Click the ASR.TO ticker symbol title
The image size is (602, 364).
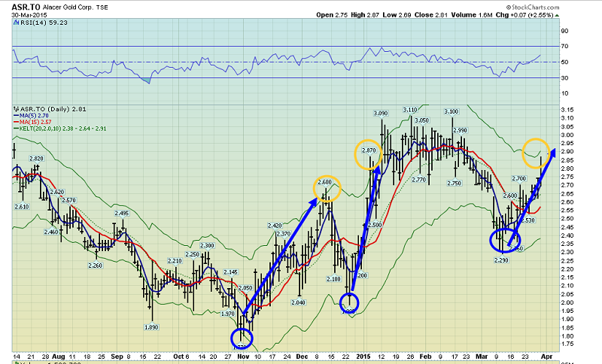[x=26, y=7]
